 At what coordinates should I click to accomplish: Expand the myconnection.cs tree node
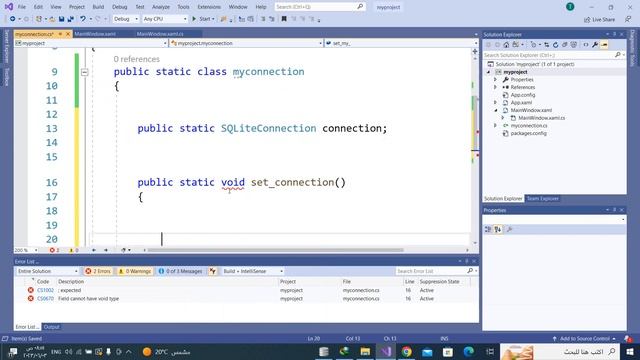pyautogui.click(x=496, y=126)
